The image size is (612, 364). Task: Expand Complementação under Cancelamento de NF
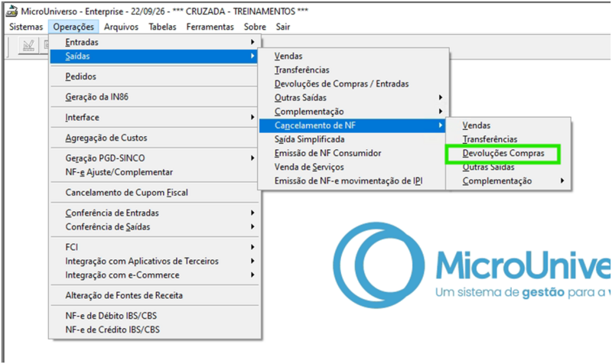click(x=509, y=181)
